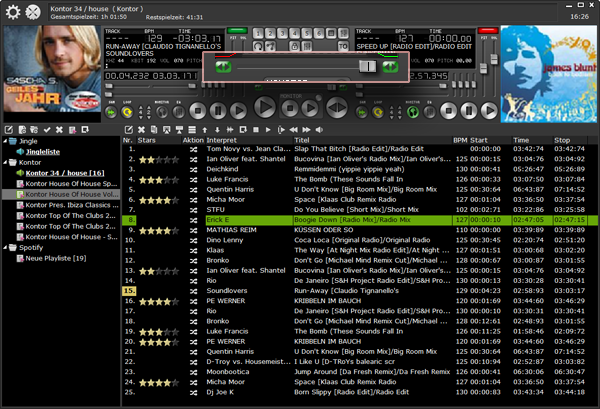Open Kontor 34 / house [16] playlist
The width and height of the screenshot is (600, 409).
[65, 173]
